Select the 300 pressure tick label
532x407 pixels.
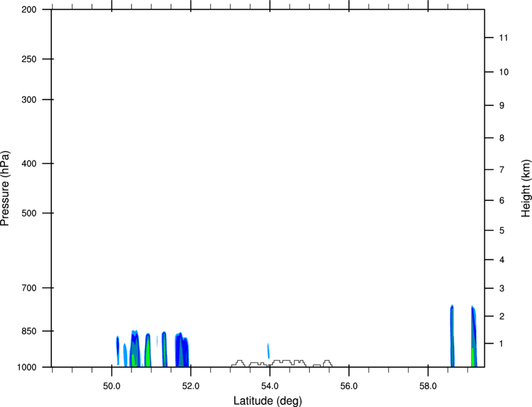tap(29, 100)
